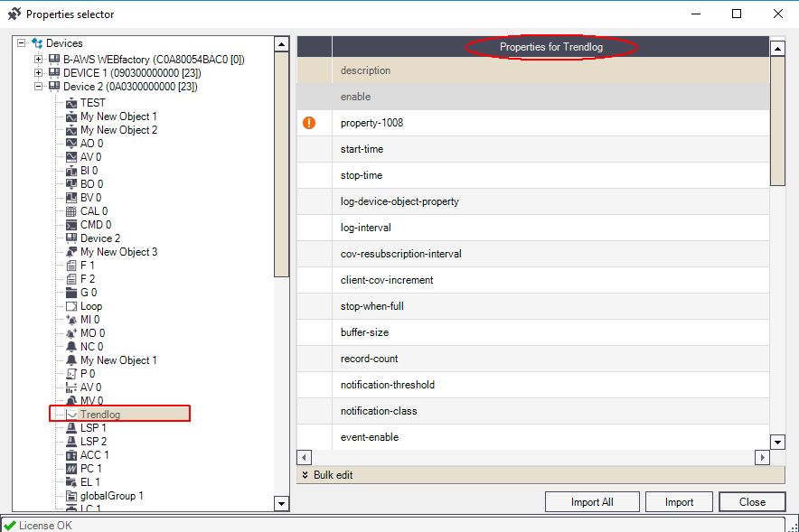Click the calendar icon beside CAL 0
The width and height of the screenshot is (799, 532).
[x=71, y=211]
